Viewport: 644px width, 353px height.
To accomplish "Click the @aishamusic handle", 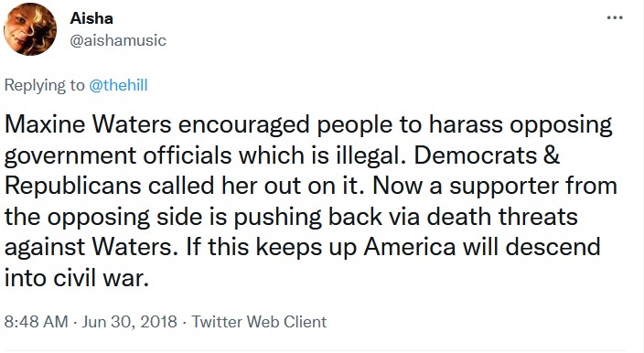I will tap(118, 40).
